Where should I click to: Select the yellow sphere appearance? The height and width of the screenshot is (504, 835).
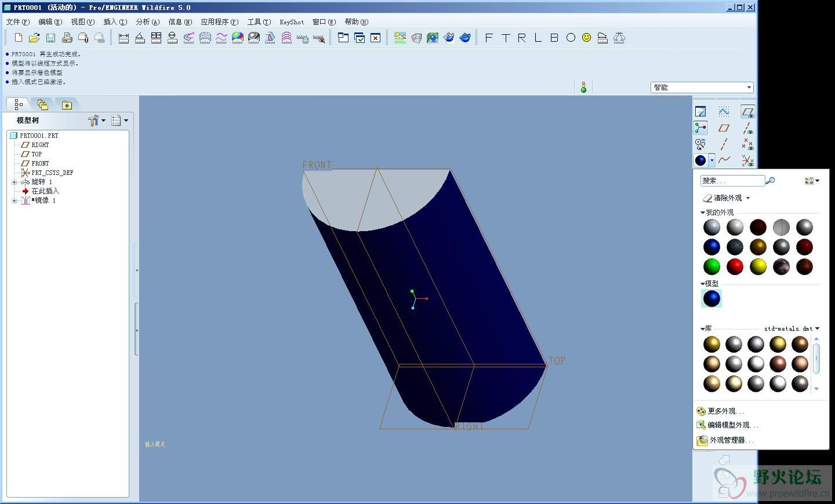(758, 266)
